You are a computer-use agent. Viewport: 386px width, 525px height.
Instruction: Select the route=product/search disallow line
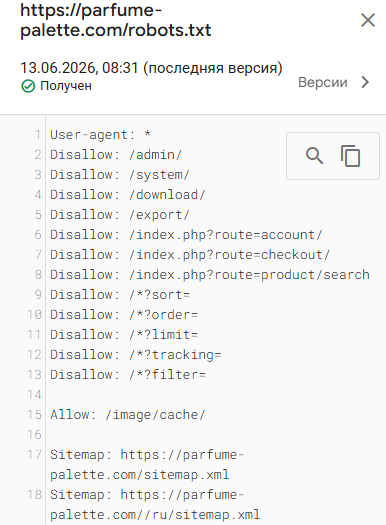pyautogui.click(x=210, y=275)
